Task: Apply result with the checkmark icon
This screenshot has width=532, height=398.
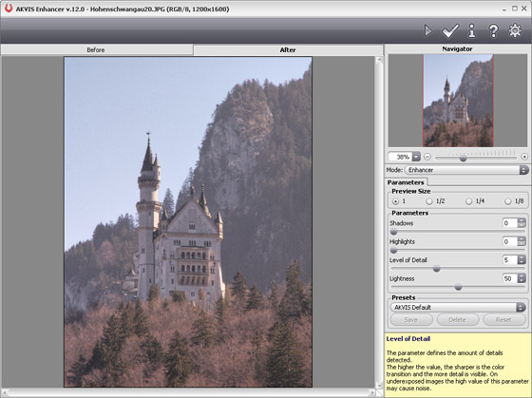Action: point(450,31)
